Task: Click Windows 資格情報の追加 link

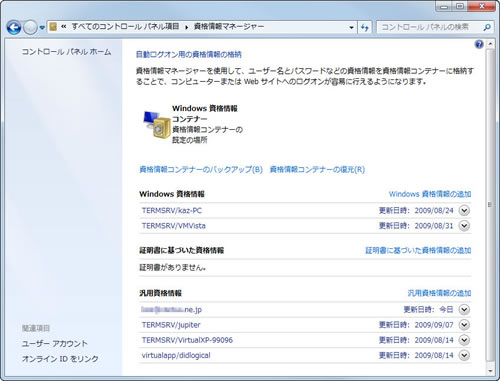Action: (x=430, y=194)
